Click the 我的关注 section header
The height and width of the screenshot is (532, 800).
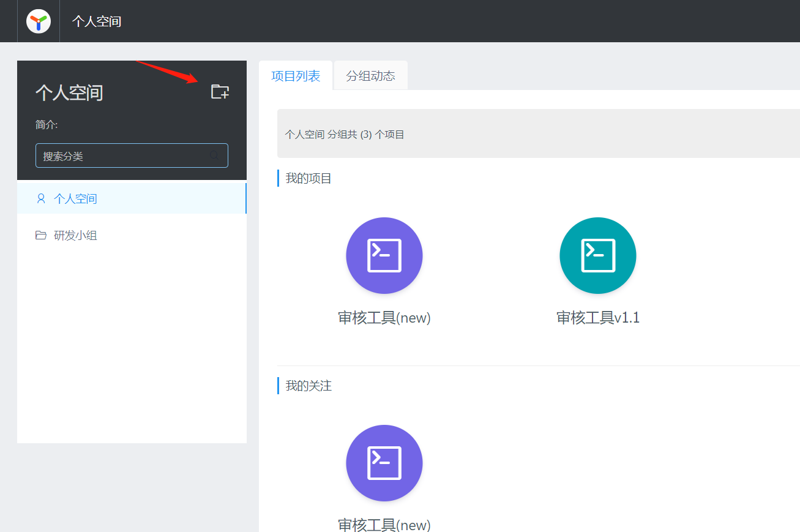tap(309, 385)
